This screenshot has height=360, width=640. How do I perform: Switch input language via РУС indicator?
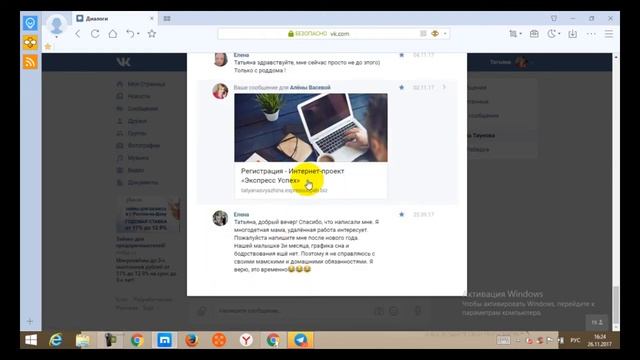(x=575, y=340)
